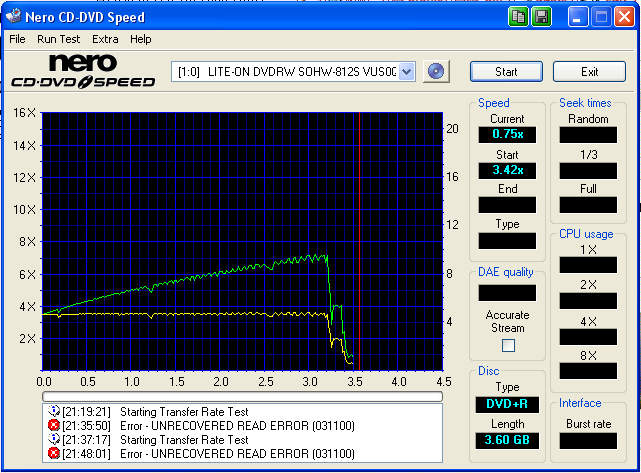Click the Start speed value 3.42x
This screenshot has height=473, width=641.
point(507,170)
